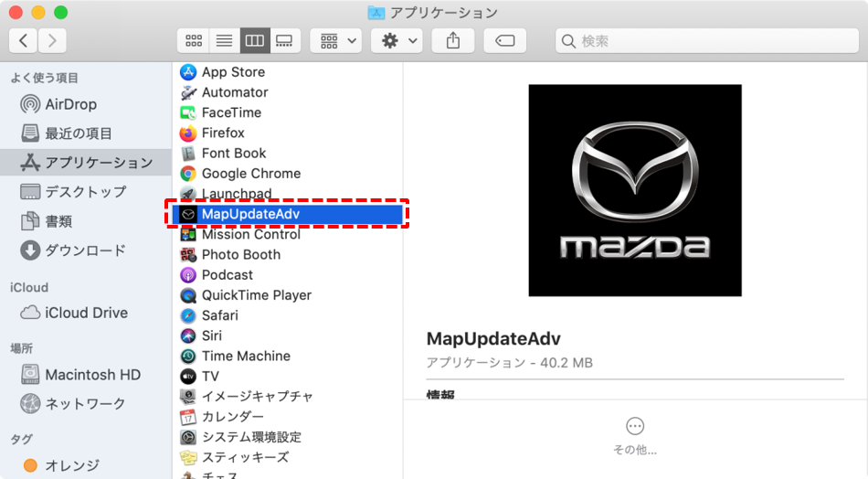Click the アプリケーション window title
Screen dimensions: 868x479
[x=443, y=12]
